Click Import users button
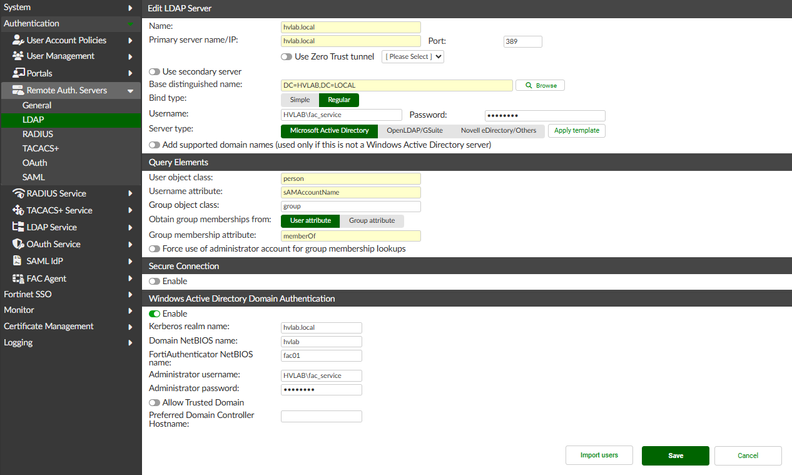This screenshot has height=475, width=792. 599,455
